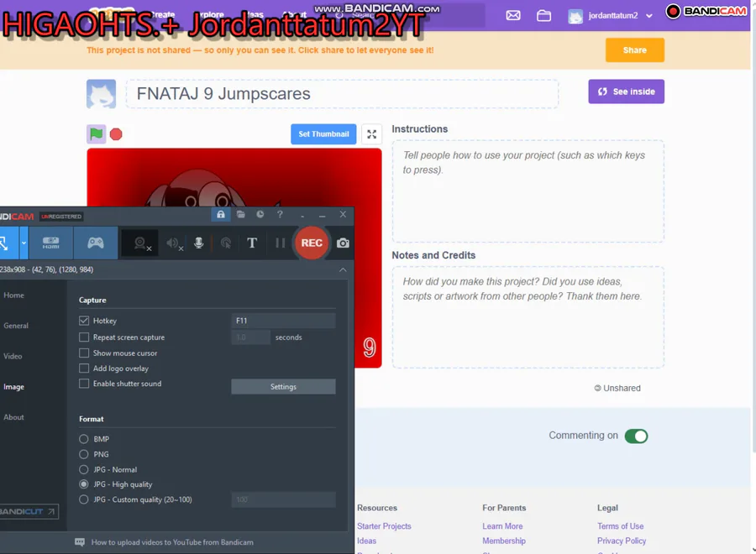This screenshot has height=554, width=756.
Task: Enable shutter sound checkbox
Action: [x=84, y=384]
